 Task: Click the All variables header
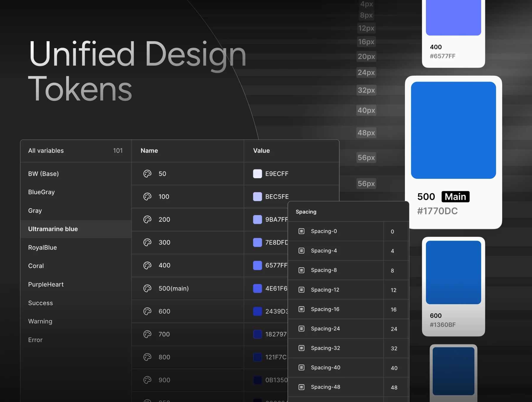(76, 151)
